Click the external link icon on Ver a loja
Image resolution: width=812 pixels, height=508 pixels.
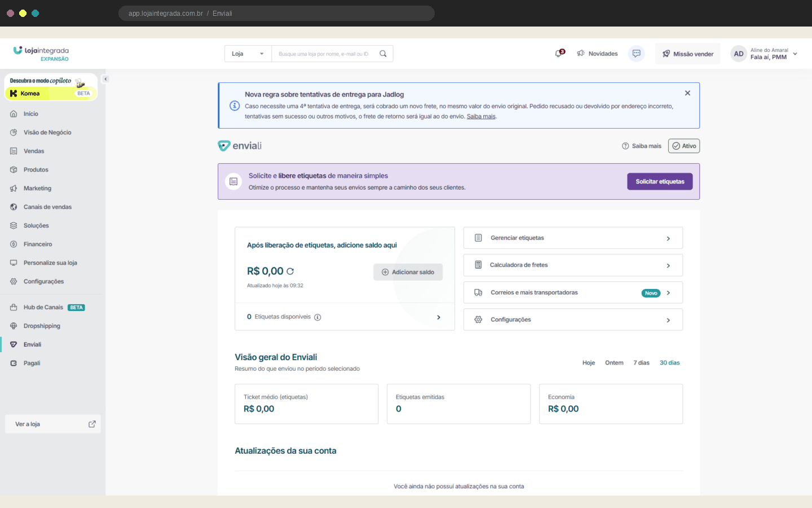(92, 424)
